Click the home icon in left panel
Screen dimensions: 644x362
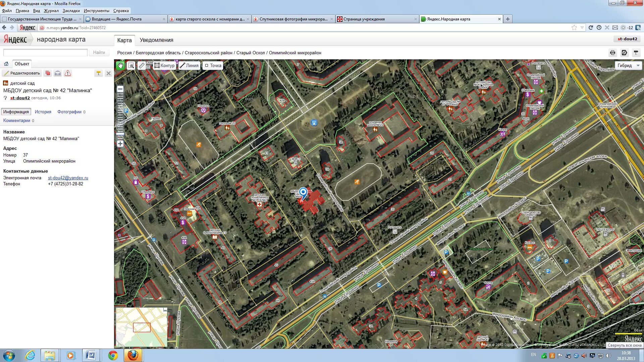6,64
